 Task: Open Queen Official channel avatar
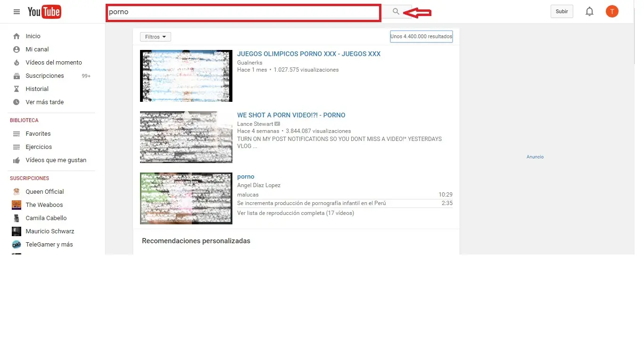click(17, 192)
